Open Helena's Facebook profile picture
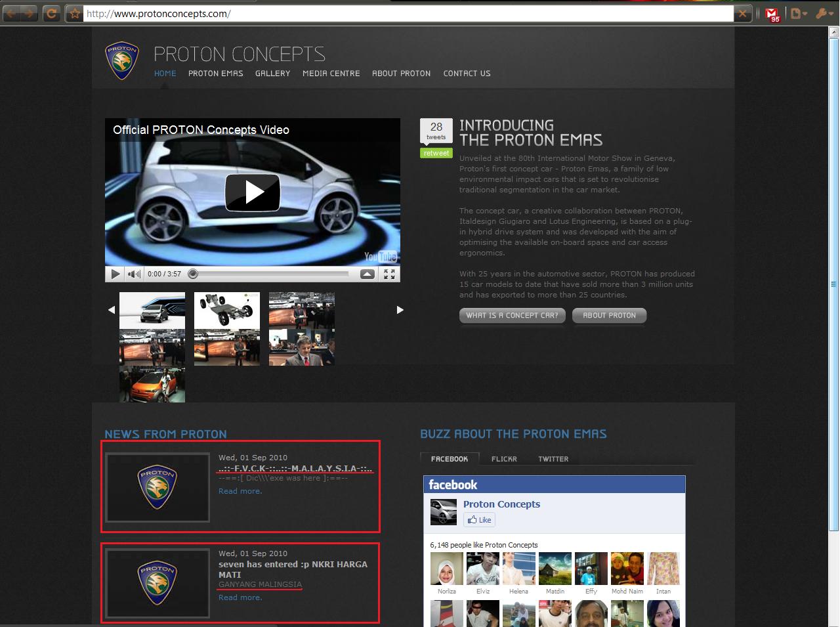This screenshot has height=627, width=840. [x=518, y=569]
